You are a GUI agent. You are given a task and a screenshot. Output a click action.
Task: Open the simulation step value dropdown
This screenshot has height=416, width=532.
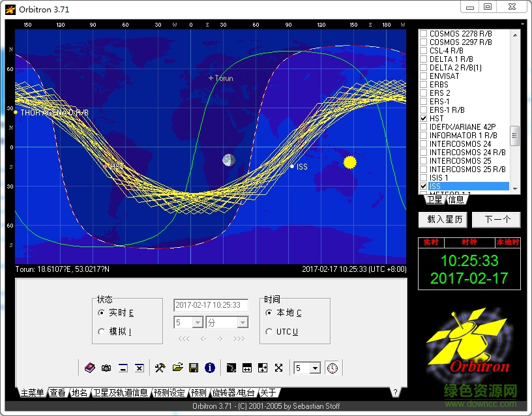(x=188, y=322)
